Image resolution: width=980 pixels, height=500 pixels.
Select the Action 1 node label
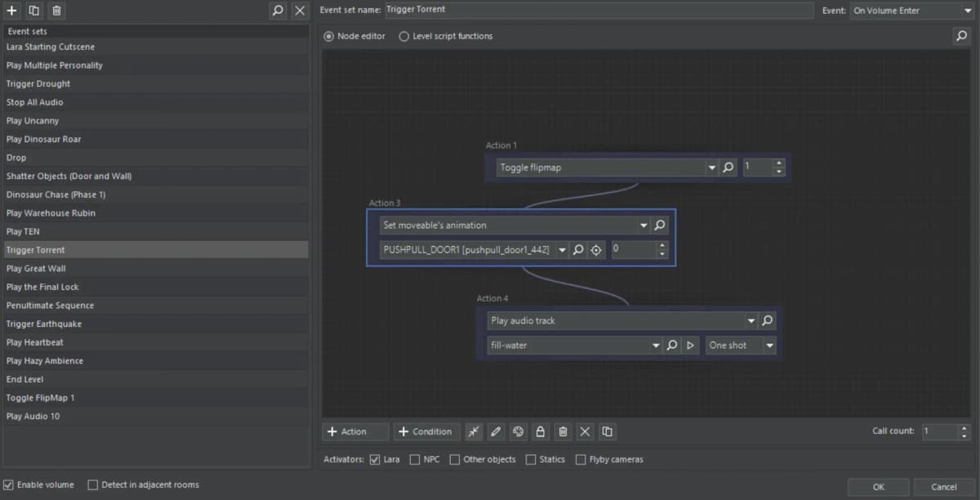(501, 145)
